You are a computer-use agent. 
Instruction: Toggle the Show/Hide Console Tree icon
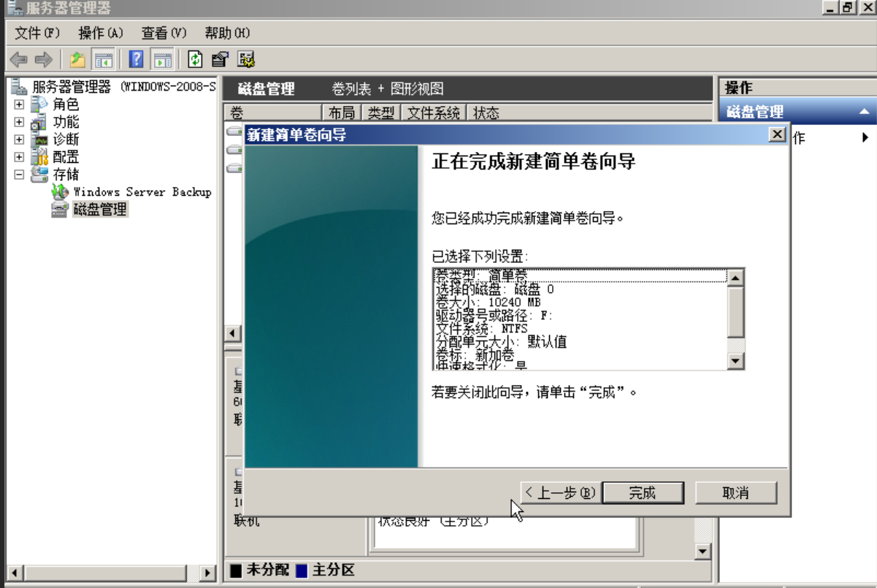(103, 60)
